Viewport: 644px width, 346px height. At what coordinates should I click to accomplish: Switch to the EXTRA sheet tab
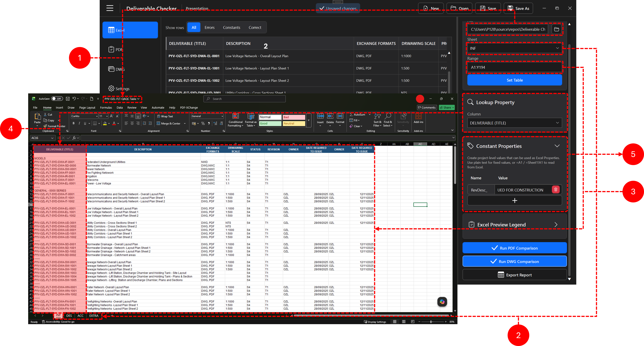coord(94,315)
